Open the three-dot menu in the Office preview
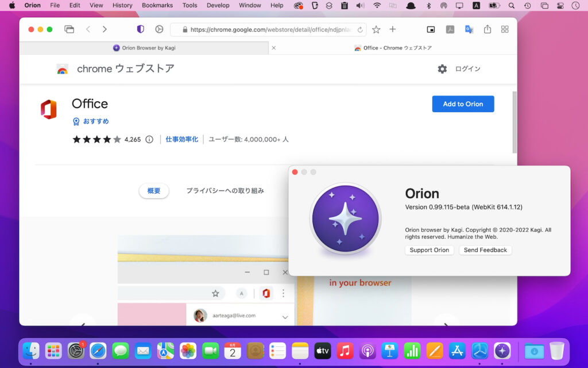Screen dimensions: 588x368 point(283,293)
